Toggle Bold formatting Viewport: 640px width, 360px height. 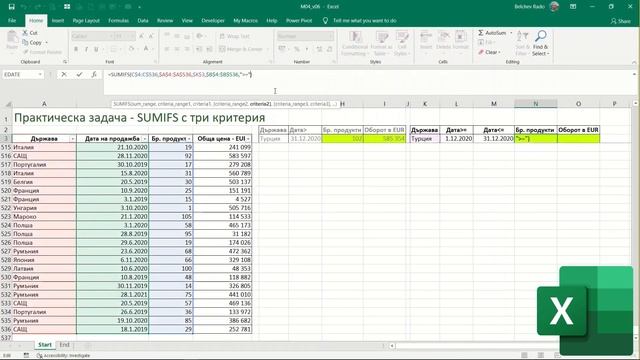pyautogui.click(x=76, y=49)
